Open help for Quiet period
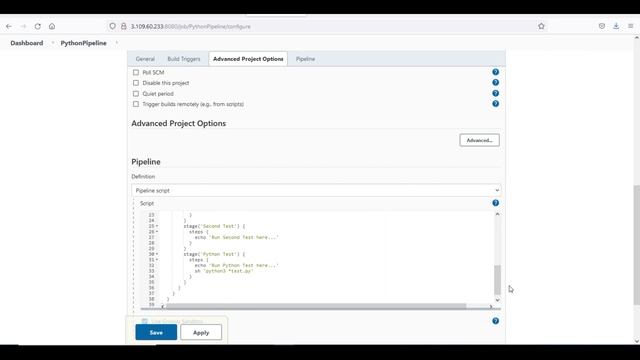This screenshot has height=360, width=640. pos(496,93)
